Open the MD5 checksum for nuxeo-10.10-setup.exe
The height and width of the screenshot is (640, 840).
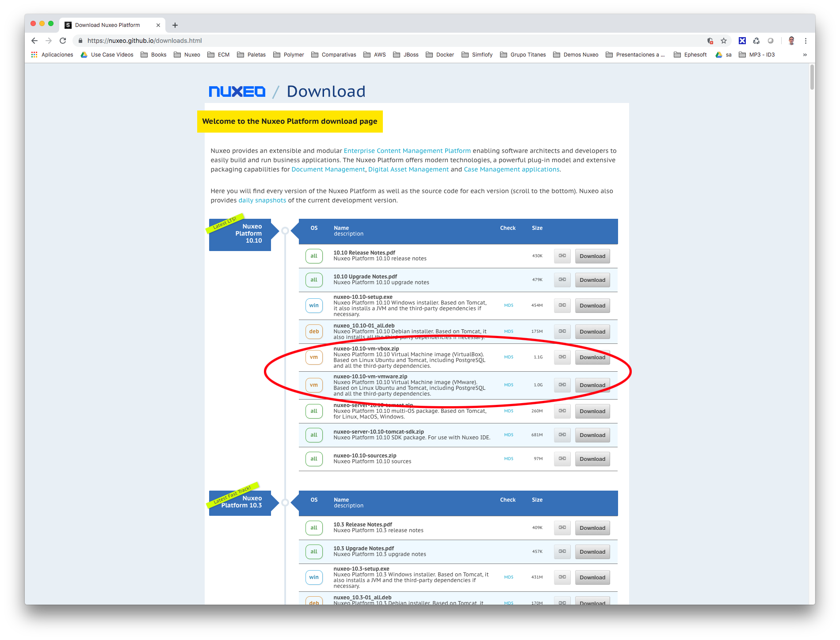[x=508, y=305]
